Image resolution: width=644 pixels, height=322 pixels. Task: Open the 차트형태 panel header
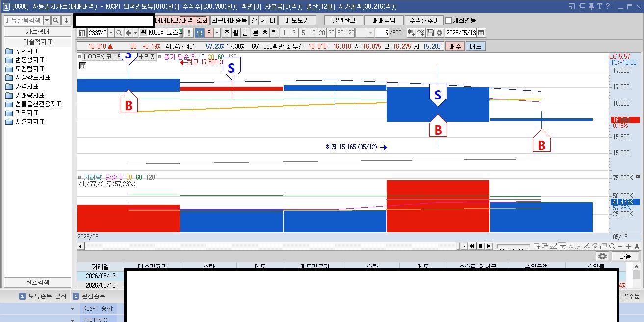click(37, 32)
